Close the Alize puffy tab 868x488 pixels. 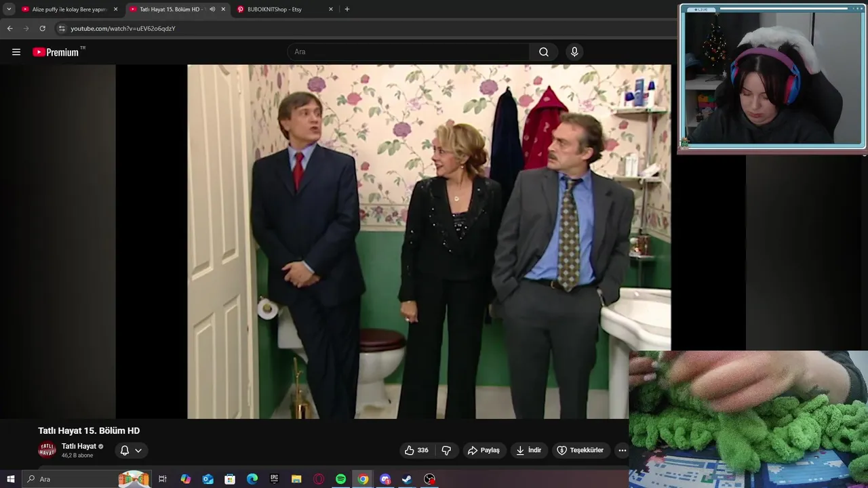pyautogui.click(x=115, y=9)
